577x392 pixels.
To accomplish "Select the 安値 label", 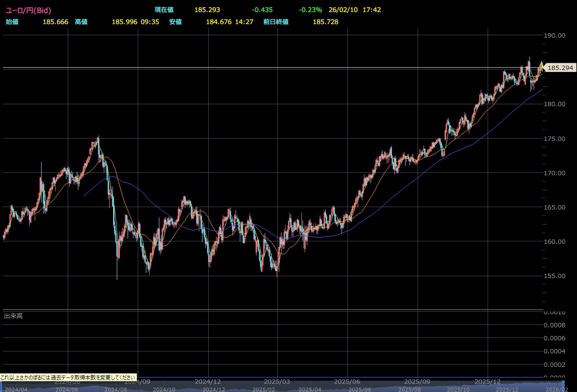I will click(175, 22).
